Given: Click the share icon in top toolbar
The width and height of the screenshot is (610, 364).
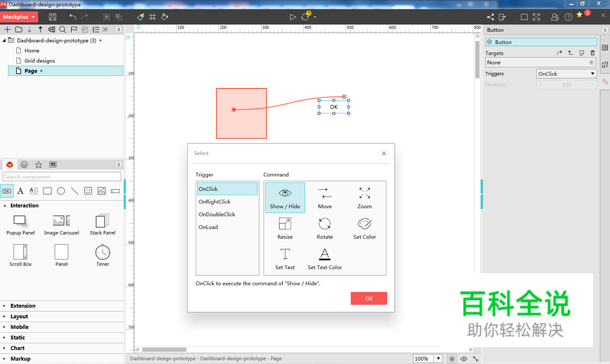Looking at the screenshot, I should [491, 17].
